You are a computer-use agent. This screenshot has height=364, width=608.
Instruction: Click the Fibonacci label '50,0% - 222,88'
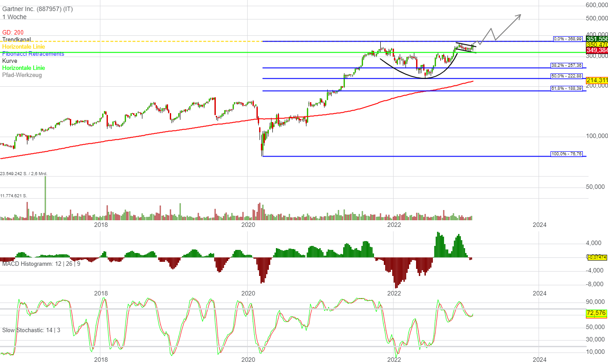click(566, 76)
